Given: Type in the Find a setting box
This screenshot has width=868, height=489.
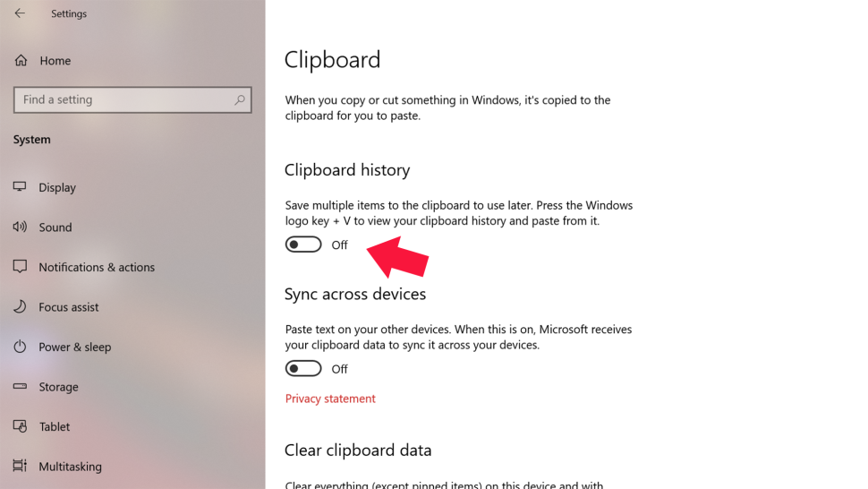Looking at the screenshot, I should click(x=125, y=100).
